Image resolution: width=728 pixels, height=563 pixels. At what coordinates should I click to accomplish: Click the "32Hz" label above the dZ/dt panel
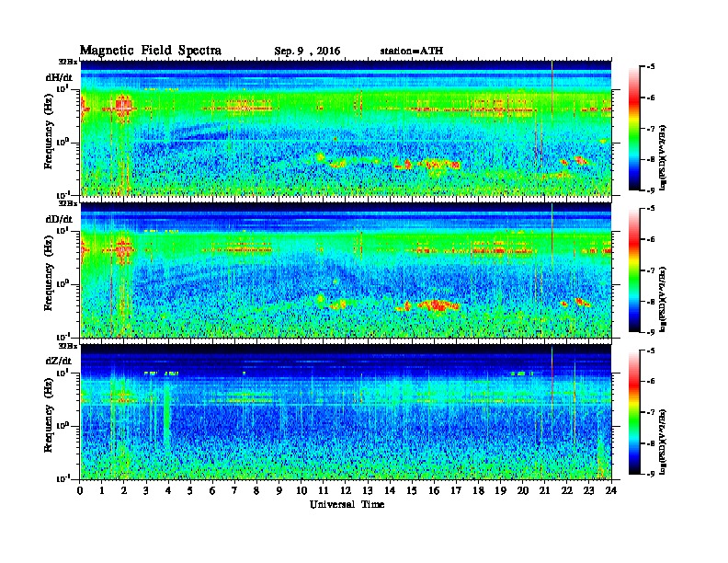coord(68,345)
